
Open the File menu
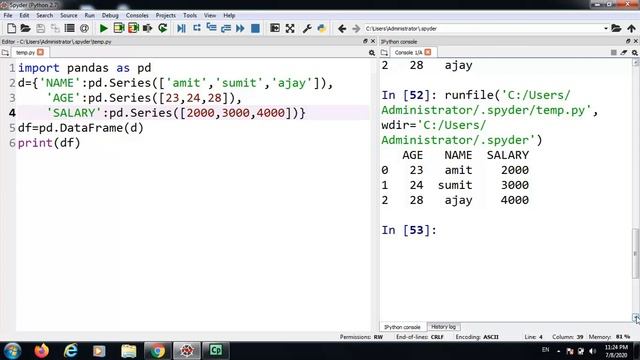(x=8, y=16)
